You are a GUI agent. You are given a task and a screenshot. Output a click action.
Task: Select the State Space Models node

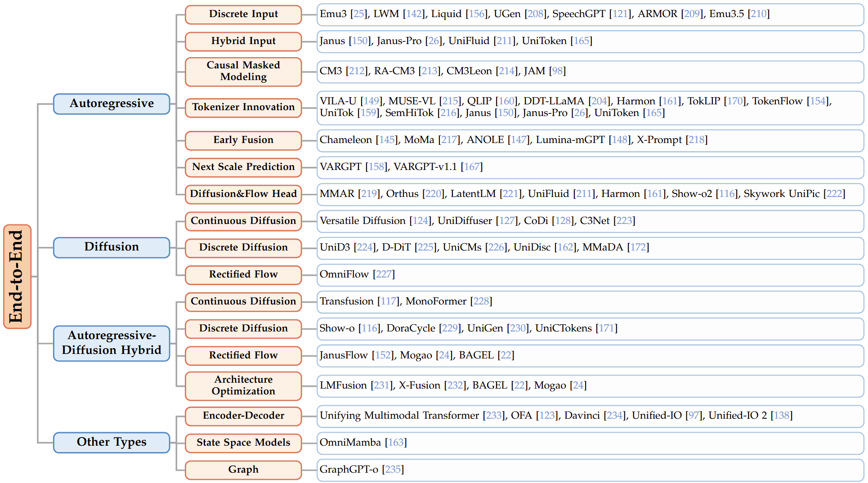[243, 443]
